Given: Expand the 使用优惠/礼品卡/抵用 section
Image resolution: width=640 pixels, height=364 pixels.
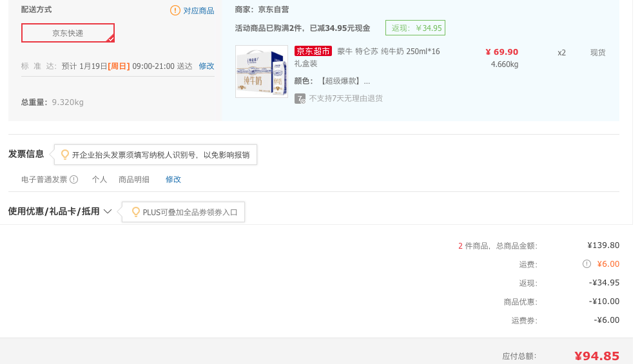Looking at the screenshot, I should pyautogui.click(x=59, y=211).
